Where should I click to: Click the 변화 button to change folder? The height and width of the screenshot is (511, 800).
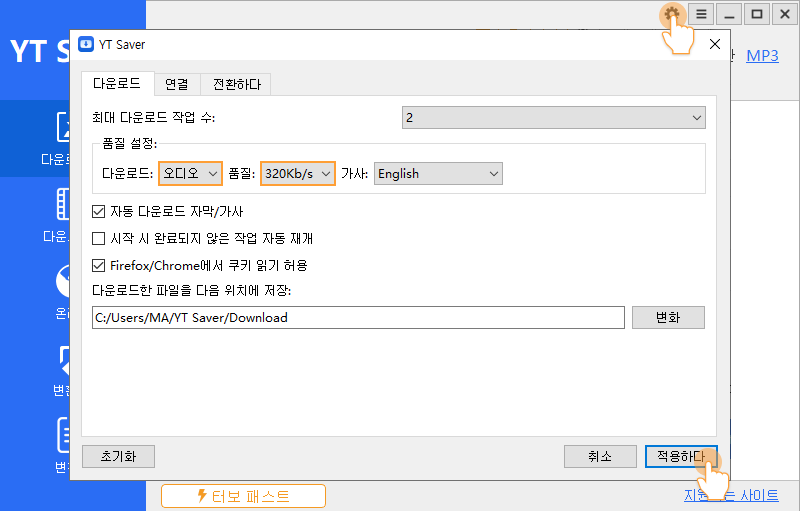coord(668,318)
